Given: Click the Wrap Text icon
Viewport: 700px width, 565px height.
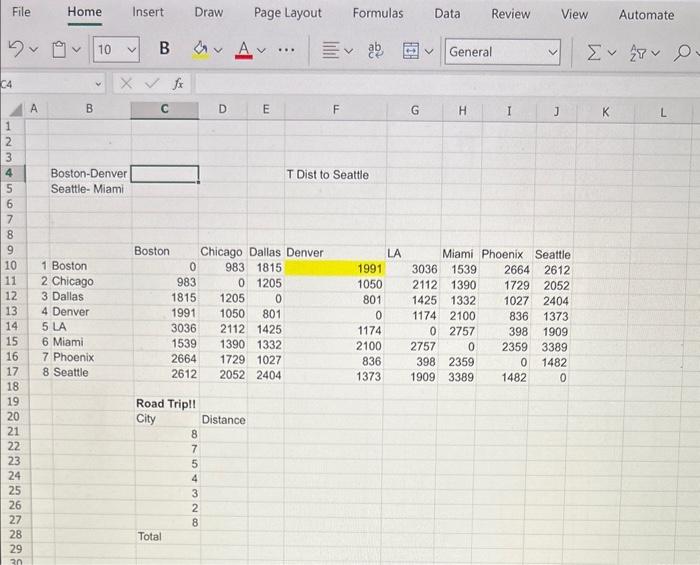Looking at the screenshot, I should (x=375, y=50).
